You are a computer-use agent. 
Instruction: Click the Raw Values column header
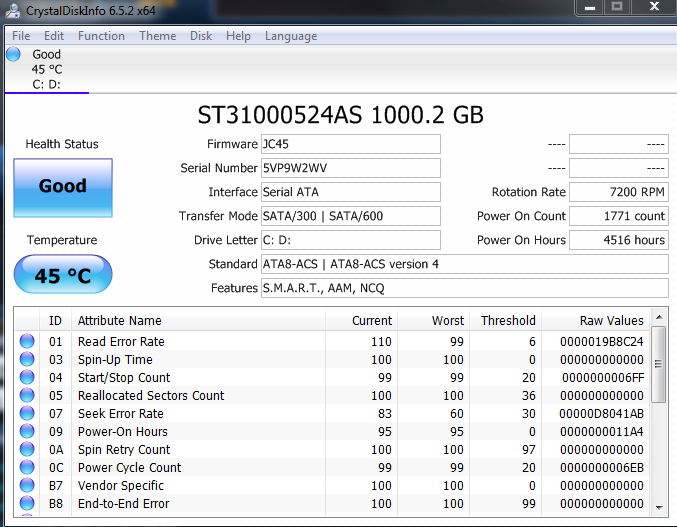coord(596,321)
